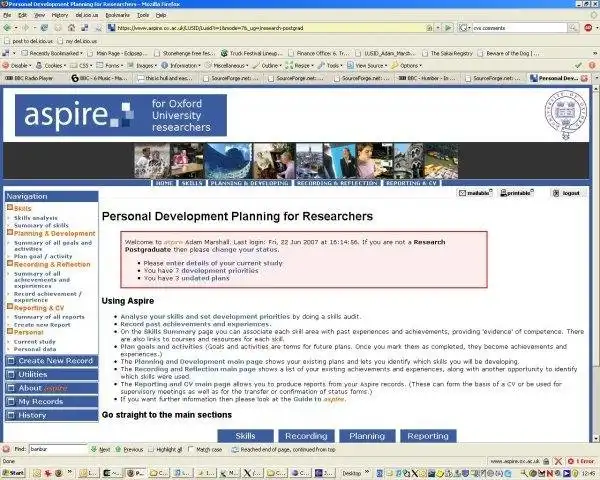The height and width of the screenshot is (480, 600).
Task: Click the printable printer icon
Action: pyautogui.click(x=504, y=193)
